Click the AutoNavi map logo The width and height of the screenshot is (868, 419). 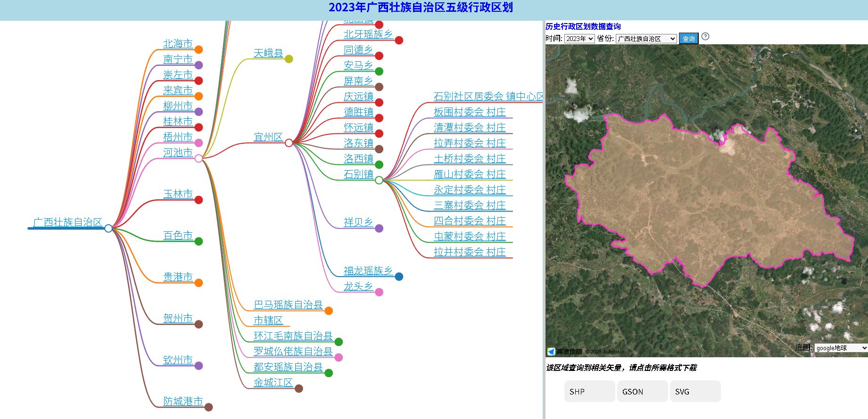[x=564, y=352]
